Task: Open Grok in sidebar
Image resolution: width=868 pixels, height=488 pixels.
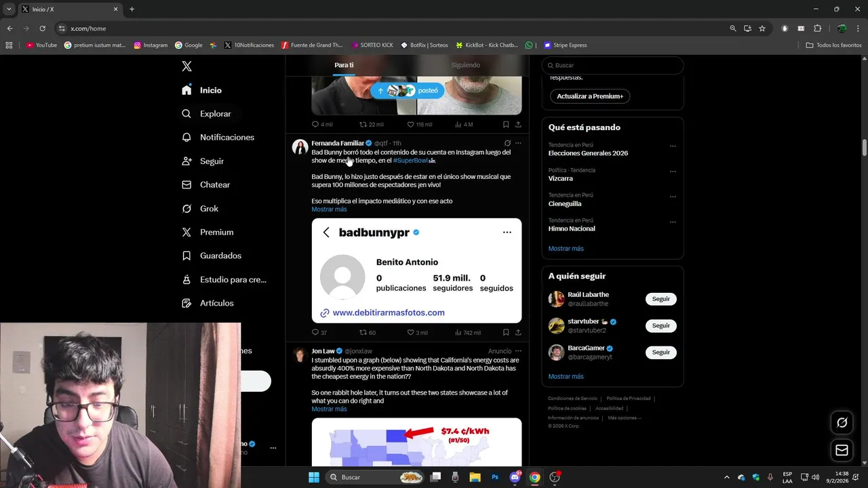Action: [x=200, y=209]
